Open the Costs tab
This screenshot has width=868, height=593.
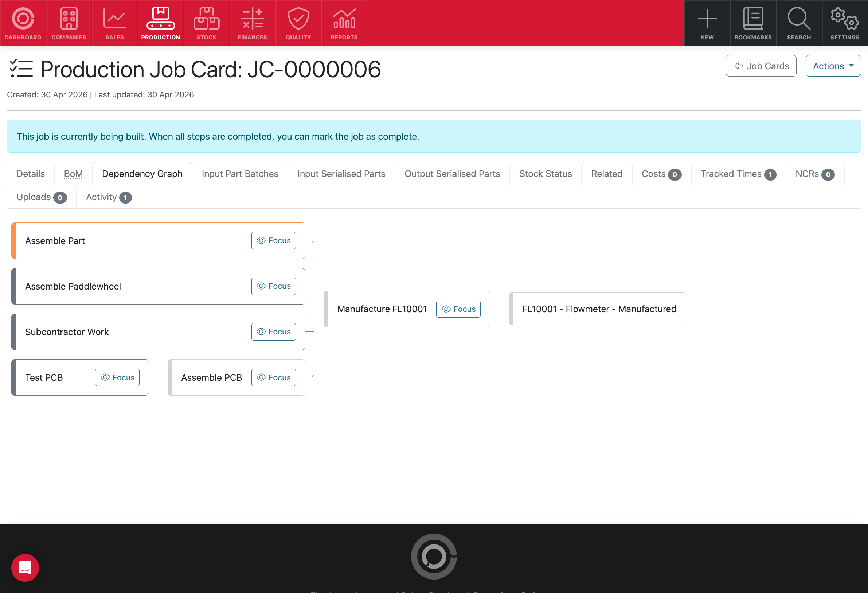pos(661,174)
